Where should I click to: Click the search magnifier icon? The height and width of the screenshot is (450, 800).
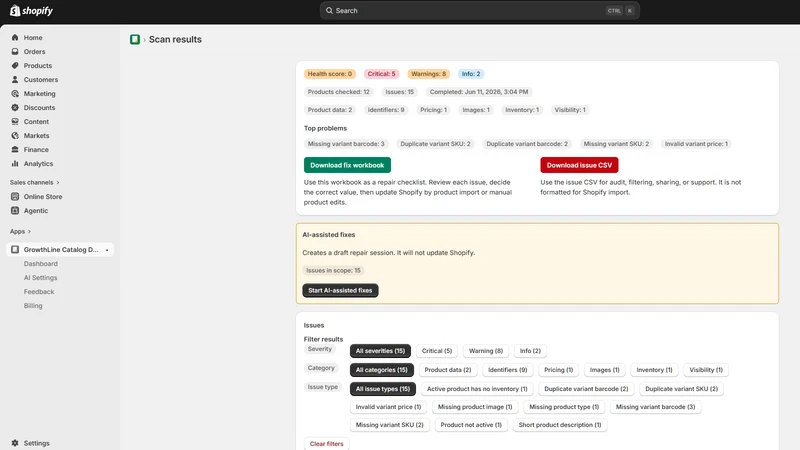[329, 10]
